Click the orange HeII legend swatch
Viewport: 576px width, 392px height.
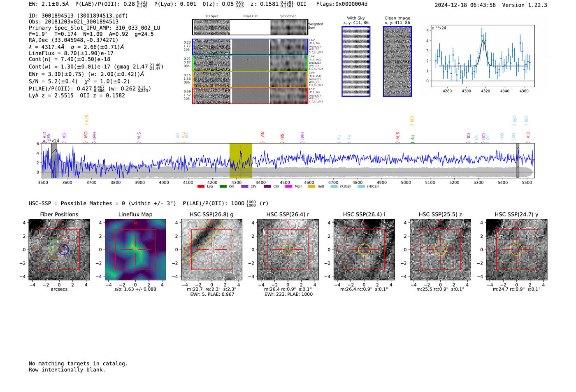point(311,187)
